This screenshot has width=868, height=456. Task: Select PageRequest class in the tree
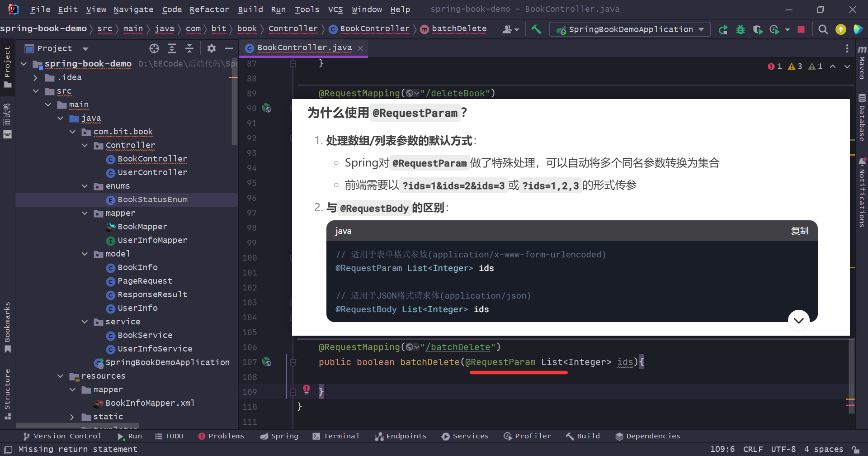click(x=145, y=281)
